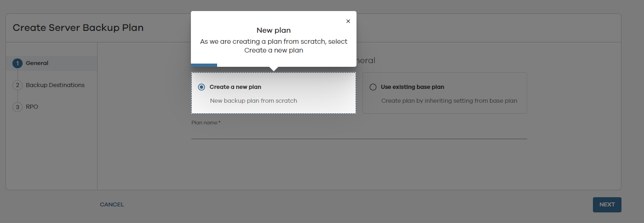Click the 'Create a new plan' bold label
This screenshot has height=223, width=644.
click(236, 87)
